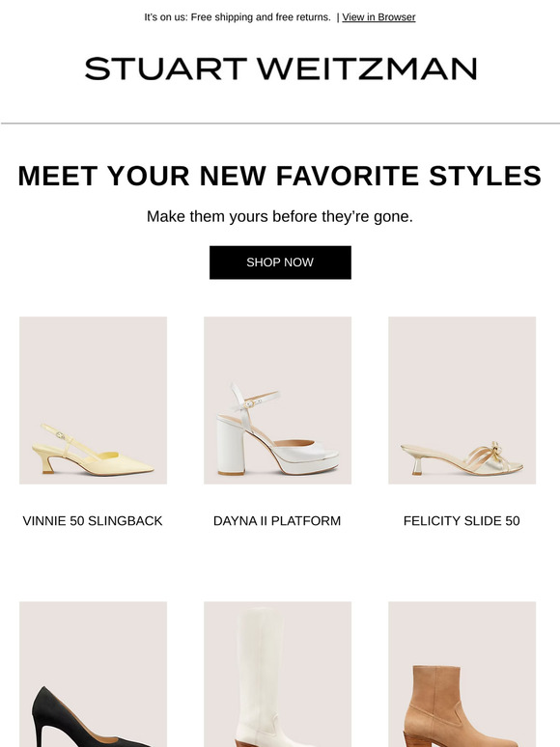
Task: Click the Meet Your New Favorite Styles headline
Action: point(280,176)
